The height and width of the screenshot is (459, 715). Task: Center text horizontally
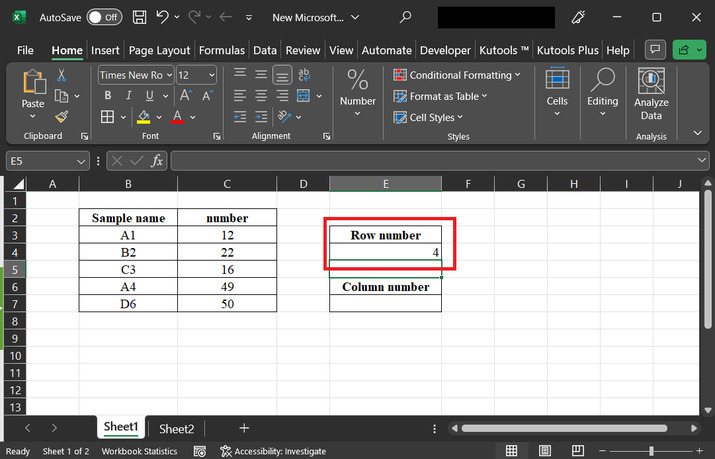pos(261,96)
